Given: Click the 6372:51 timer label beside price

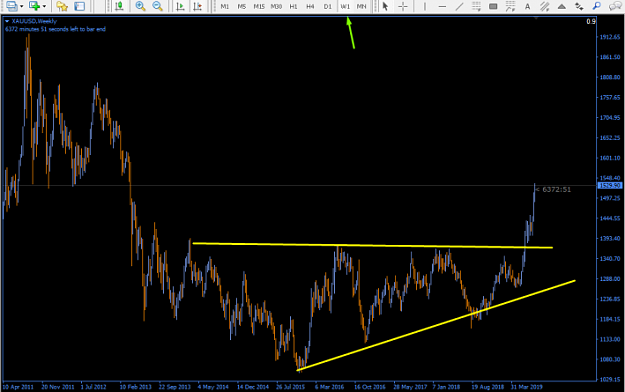Looking at the screenshot, I should pos(556,189).
